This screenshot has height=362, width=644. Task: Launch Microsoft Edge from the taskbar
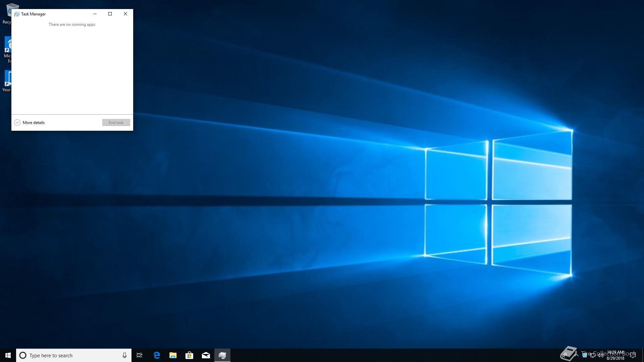coord(157,355)
